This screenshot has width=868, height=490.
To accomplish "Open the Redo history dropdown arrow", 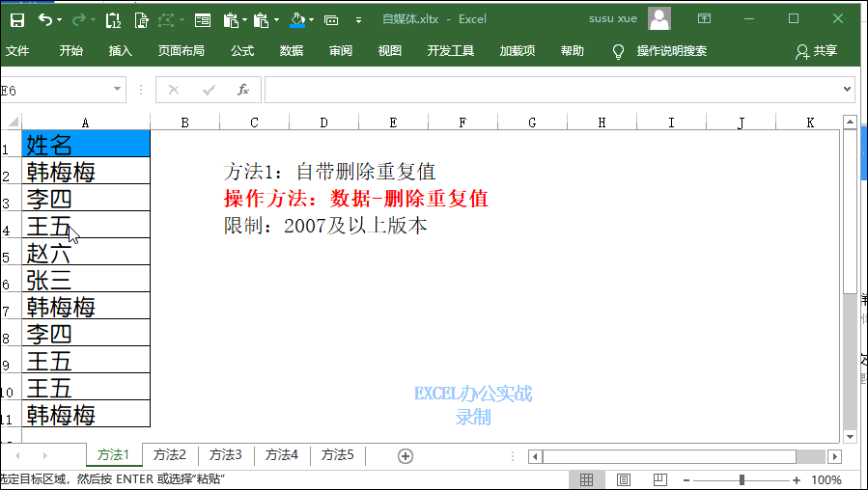I will pos(94,20).
